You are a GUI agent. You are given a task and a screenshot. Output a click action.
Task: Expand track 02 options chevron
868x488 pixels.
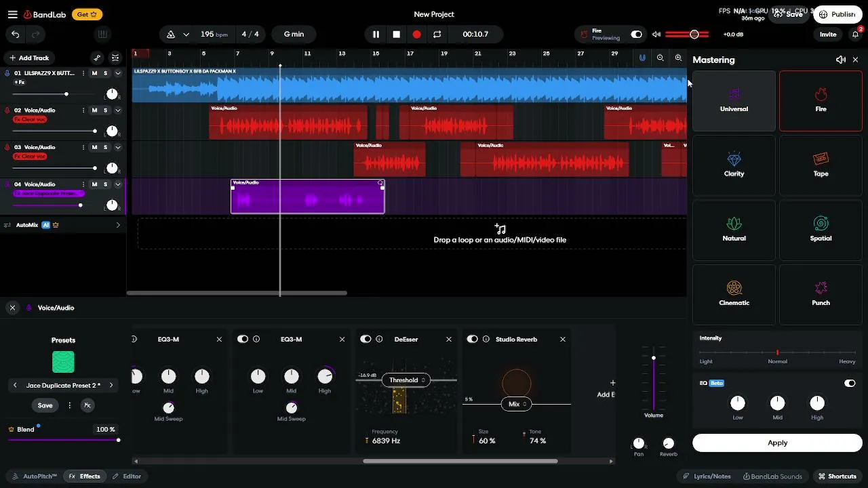(117, 110)
